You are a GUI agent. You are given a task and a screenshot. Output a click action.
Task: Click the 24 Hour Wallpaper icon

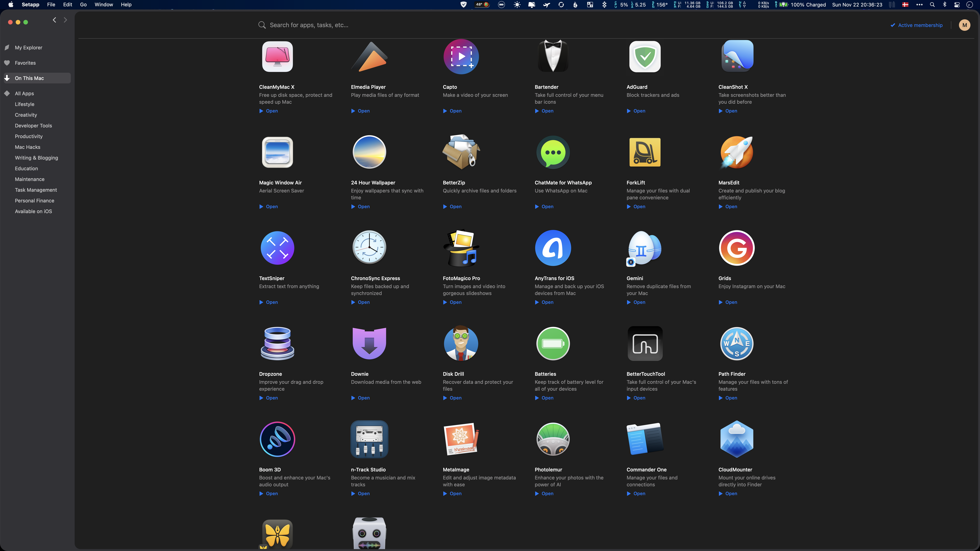pos(369,152)
